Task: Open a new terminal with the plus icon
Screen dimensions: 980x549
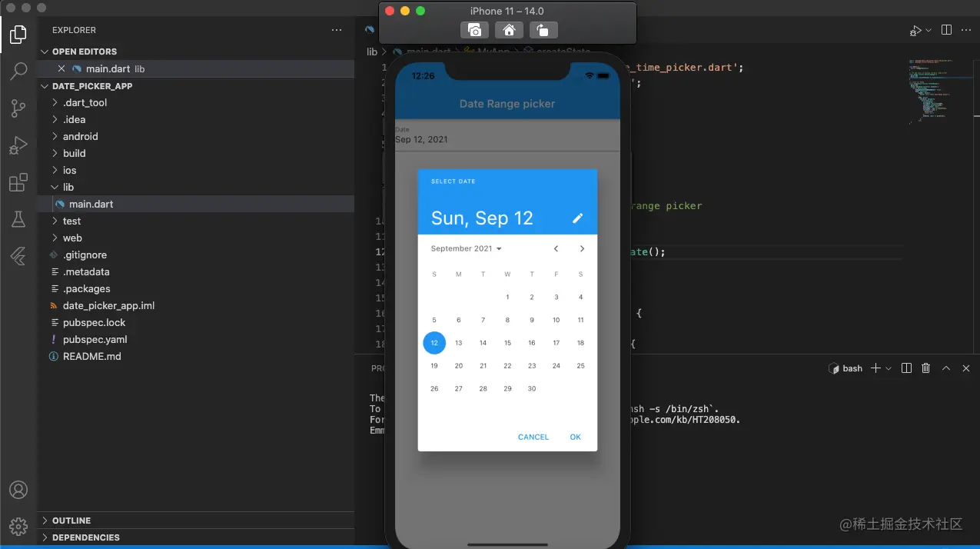Action: pos(875,368)
